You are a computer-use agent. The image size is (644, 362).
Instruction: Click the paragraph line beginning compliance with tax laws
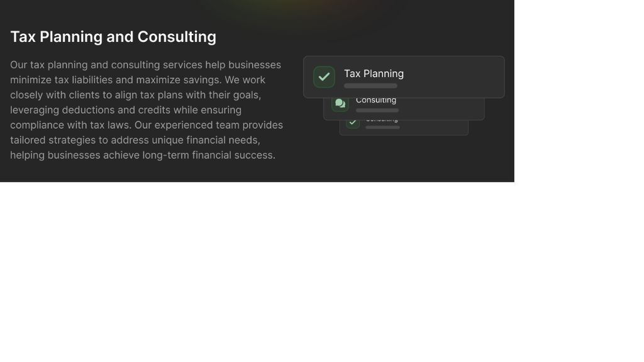pos(146,125)
